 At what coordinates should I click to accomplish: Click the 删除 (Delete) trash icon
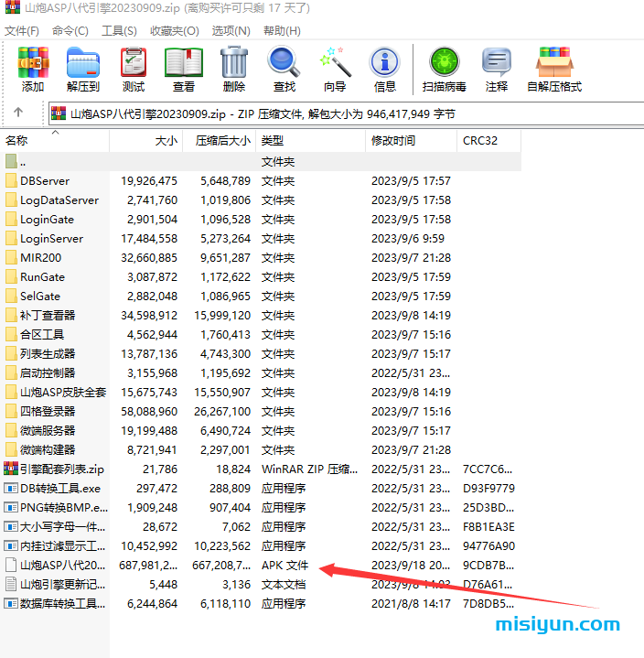234,62
